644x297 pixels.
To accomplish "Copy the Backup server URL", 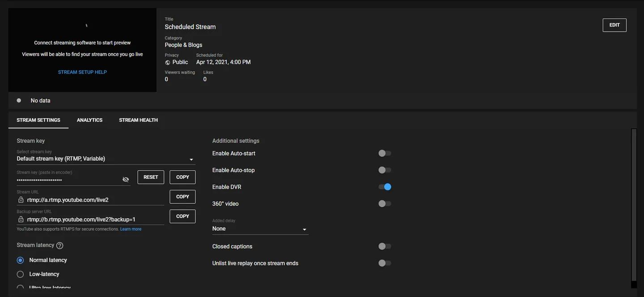I will coord(182,216).
